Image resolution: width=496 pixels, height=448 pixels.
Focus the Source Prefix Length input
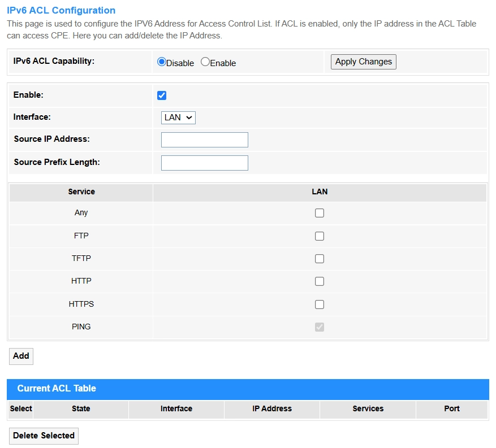pos(204,163)
